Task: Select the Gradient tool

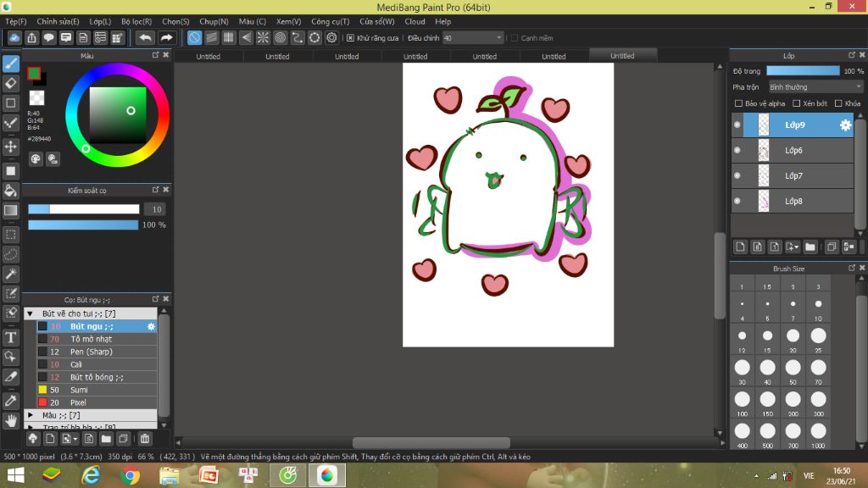Action: pos(11,210)
